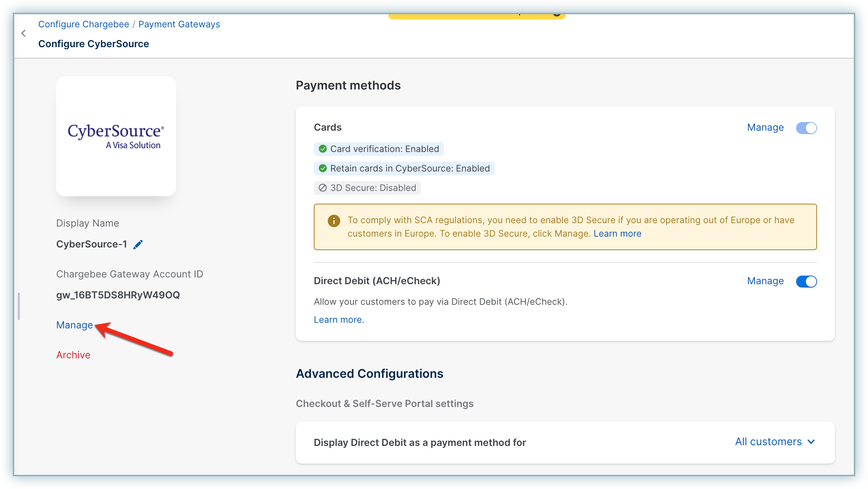Click Learn more under Direct Debit description
The width and height of the screenshot is (868, 489).
(339, 320)
